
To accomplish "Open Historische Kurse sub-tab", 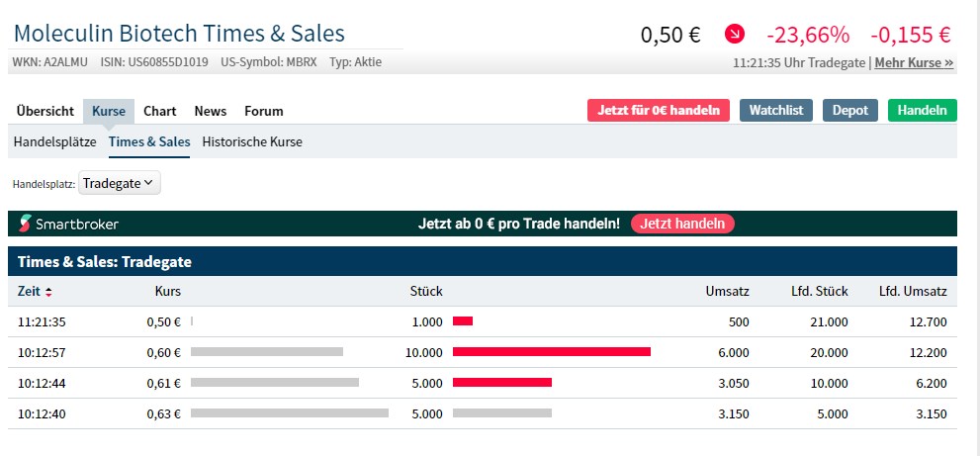I will pyautogui.click(x=252, y=141).
